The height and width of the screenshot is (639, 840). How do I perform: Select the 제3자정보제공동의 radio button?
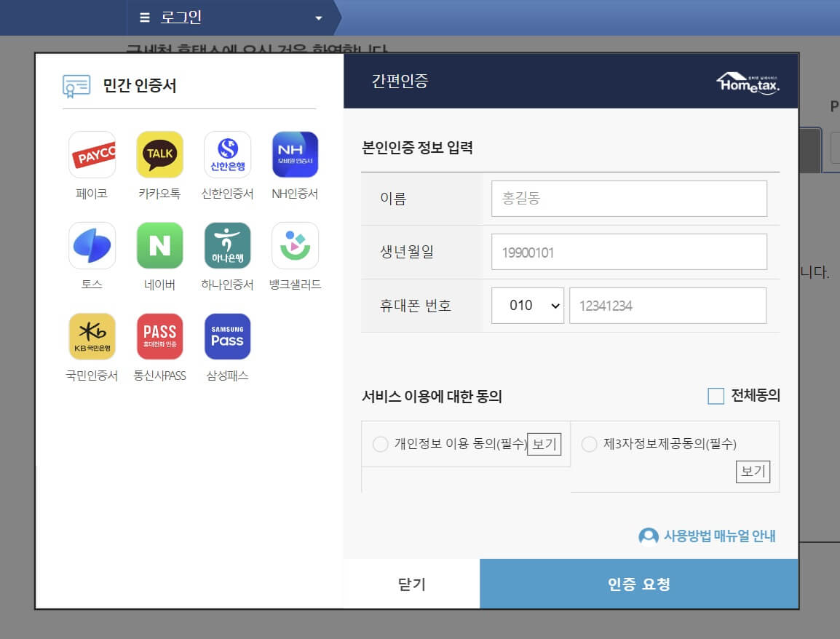(590, 444)
